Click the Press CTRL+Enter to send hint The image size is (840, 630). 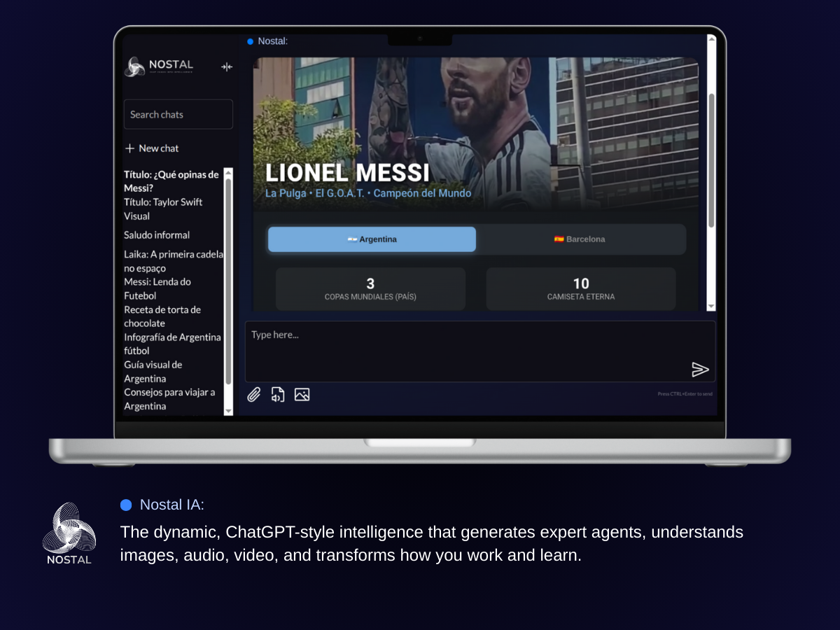click(685, 394)
